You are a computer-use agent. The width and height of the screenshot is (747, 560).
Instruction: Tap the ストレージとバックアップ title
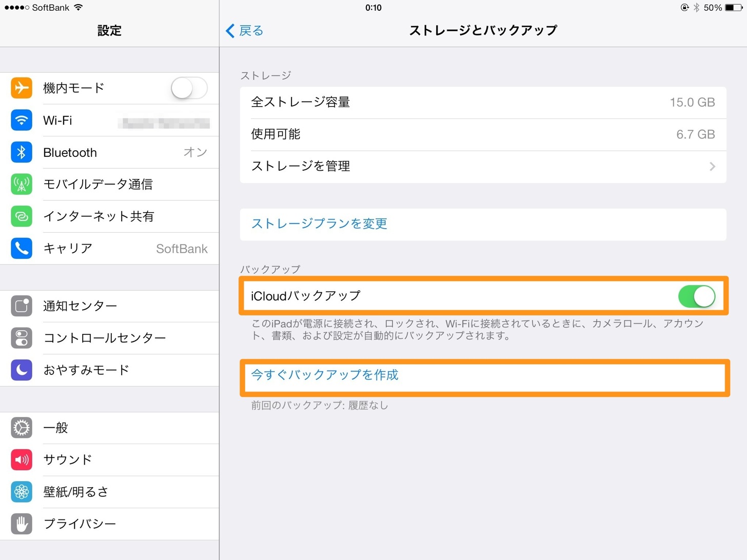pos(483,31)
